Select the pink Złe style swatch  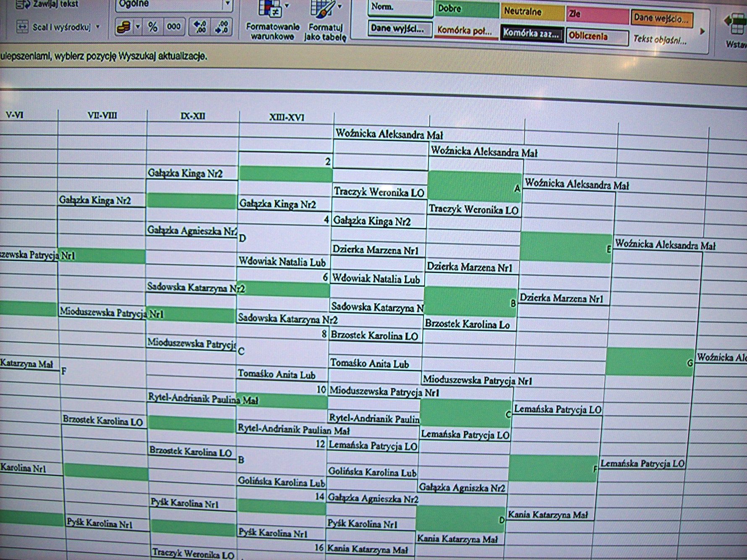[x=597, y=14]
